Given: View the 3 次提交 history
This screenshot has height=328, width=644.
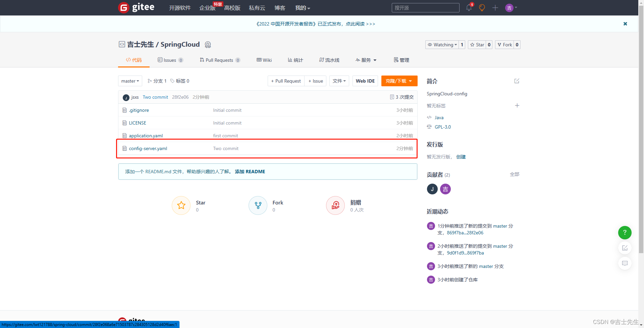Looking at the screenshot, I should coord(402,97).
